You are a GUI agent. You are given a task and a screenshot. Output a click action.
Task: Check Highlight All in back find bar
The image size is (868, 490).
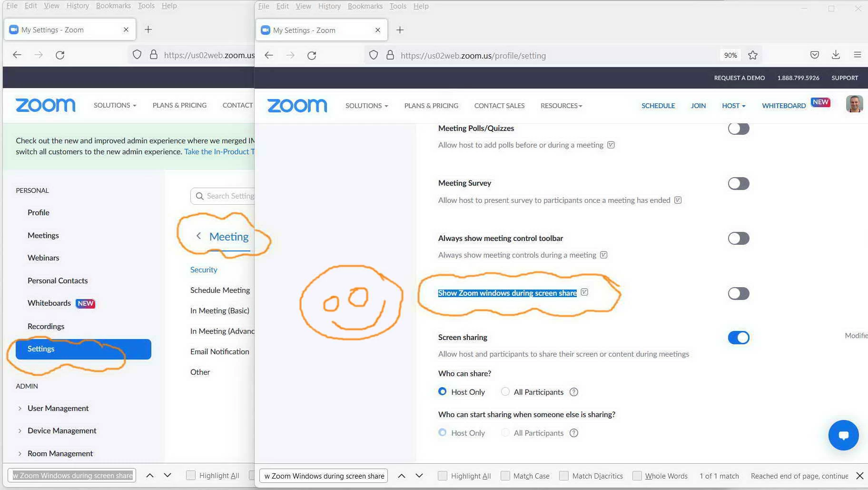(191, 475)
